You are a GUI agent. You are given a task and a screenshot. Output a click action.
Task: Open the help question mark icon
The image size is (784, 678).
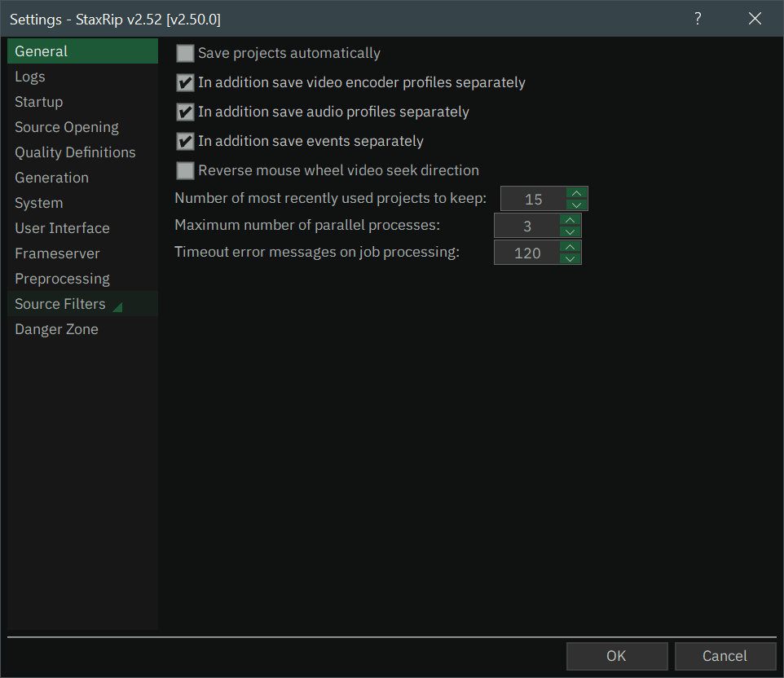tap(698, 19)
